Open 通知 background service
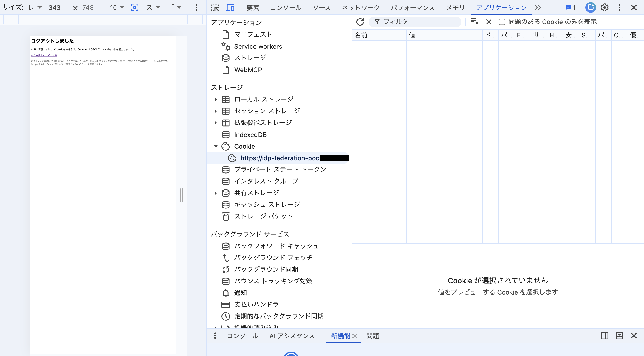The image size is (644, 356). click(240, 293)
